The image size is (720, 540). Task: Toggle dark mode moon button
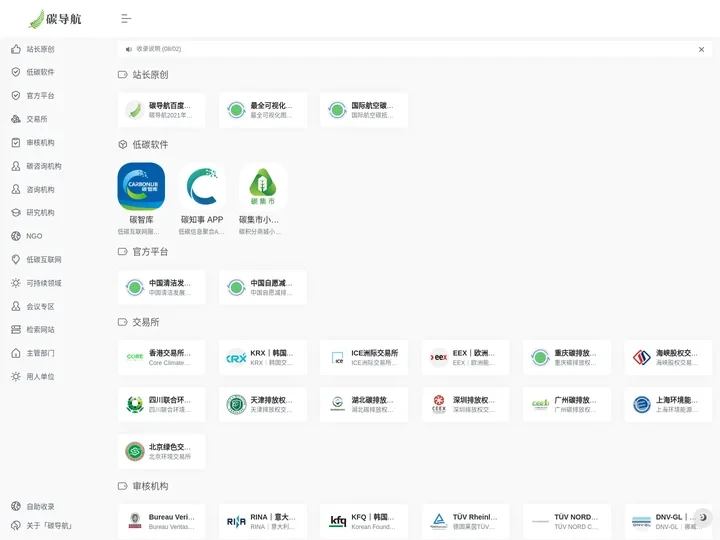703,517
